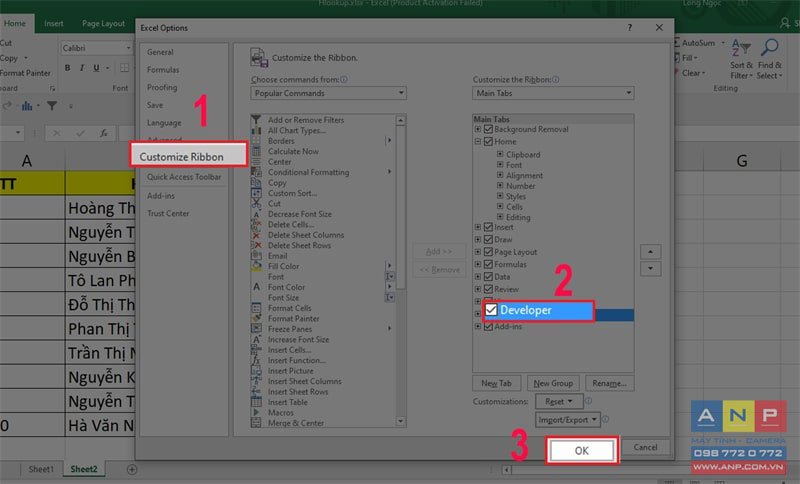Click the New Tab button
800x484 pixels.
(x=496, y=383)
